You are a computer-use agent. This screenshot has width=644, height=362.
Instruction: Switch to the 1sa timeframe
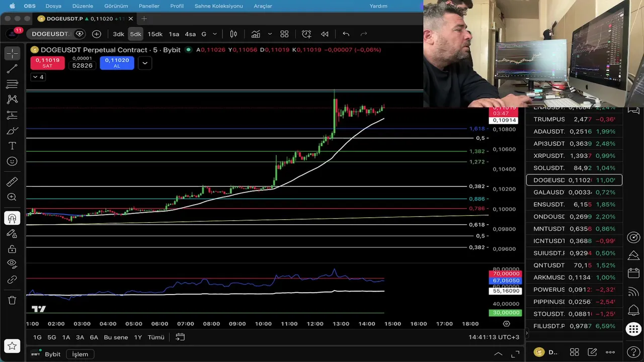coord(174,34)
